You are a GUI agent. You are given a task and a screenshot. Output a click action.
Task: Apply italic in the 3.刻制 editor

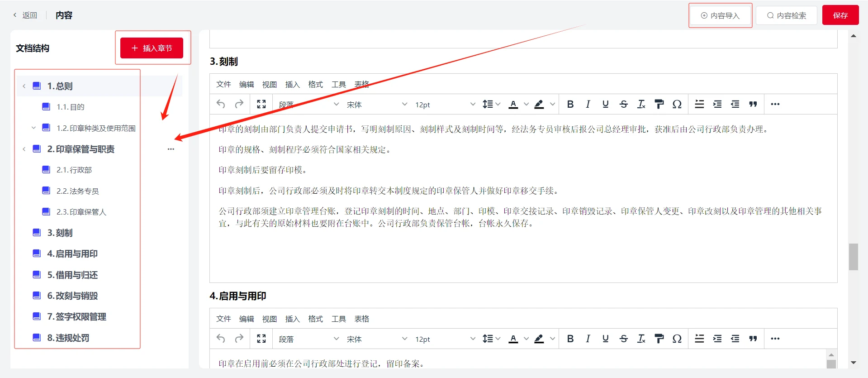588,104
